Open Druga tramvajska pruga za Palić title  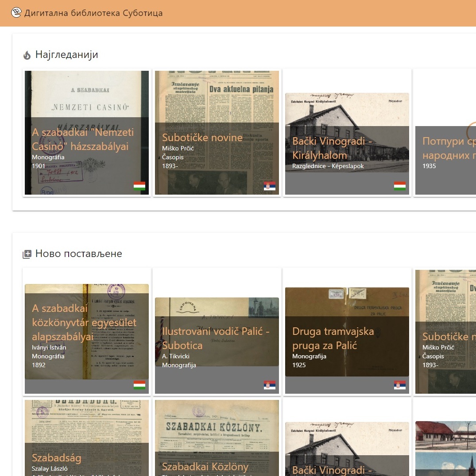333,338
